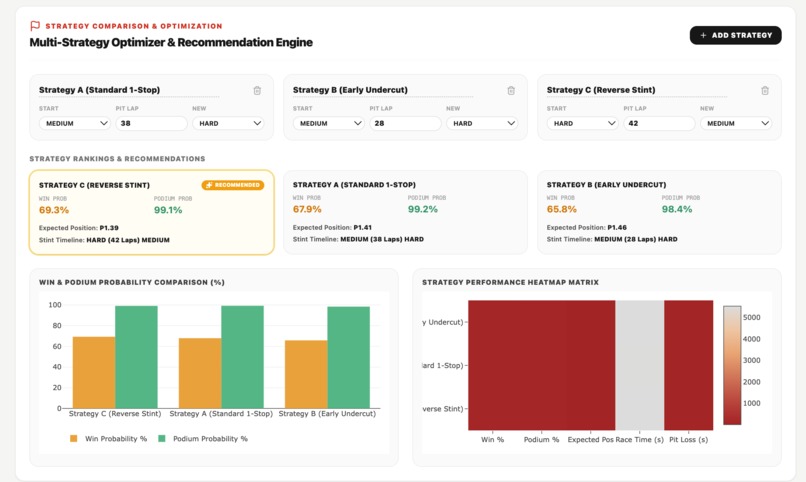Click the grey Race Time heatmap column
Viewport: 806px width, 482px height.
(x=639, y=365)
